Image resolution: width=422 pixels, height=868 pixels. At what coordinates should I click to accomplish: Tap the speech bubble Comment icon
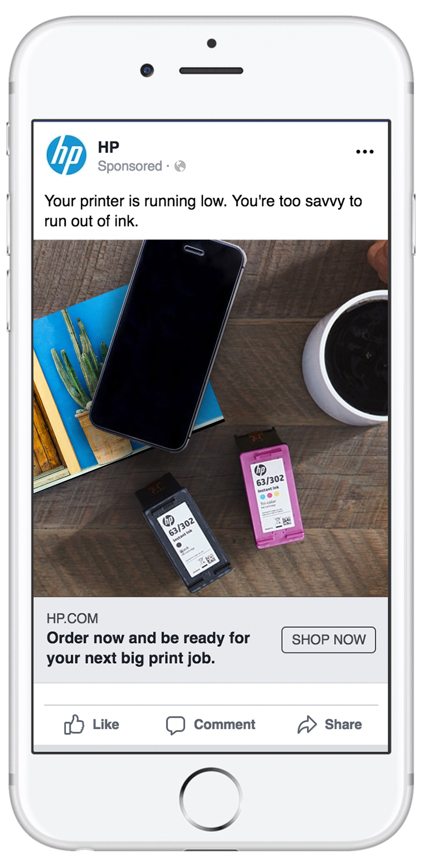[x=176, y=725]
